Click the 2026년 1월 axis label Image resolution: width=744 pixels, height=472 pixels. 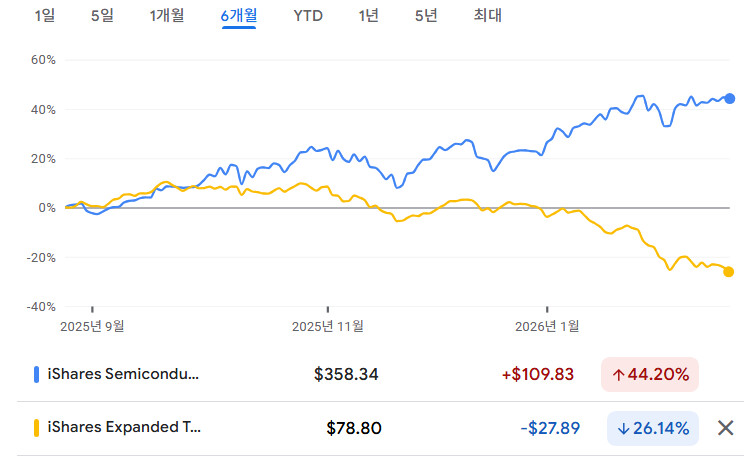[x=548, y=325]
